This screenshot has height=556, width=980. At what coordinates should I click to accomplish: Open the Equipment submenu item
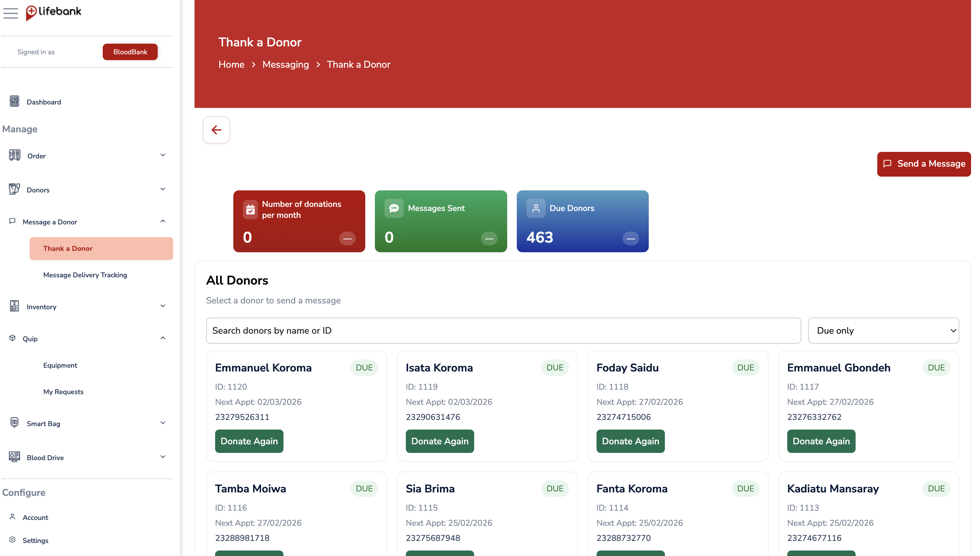(60, 365)
